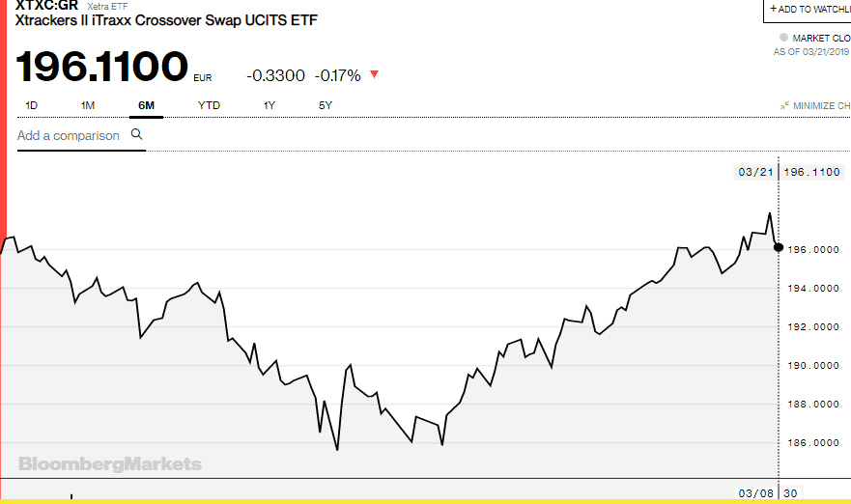Click the 03/08 date marker on x-axis
Screen dimensions: 851x504
click(x=754, y=492)
